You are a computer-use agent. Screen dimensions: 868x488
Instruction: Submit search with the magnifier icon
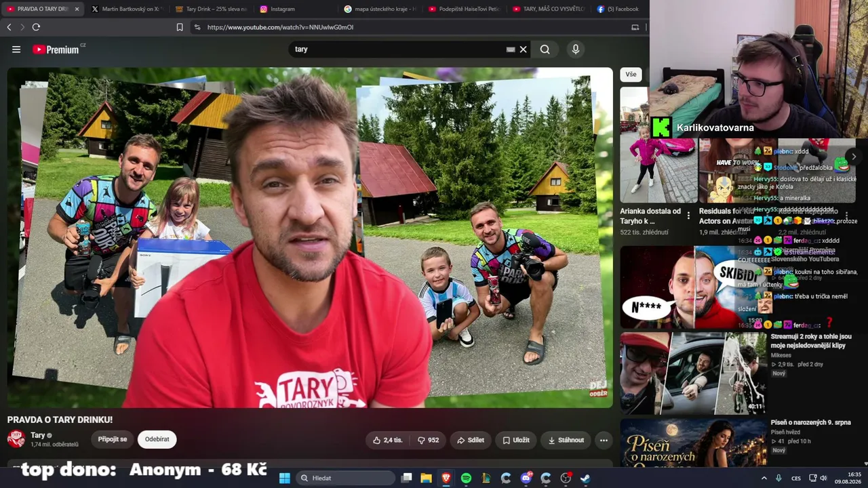[545, 49]
